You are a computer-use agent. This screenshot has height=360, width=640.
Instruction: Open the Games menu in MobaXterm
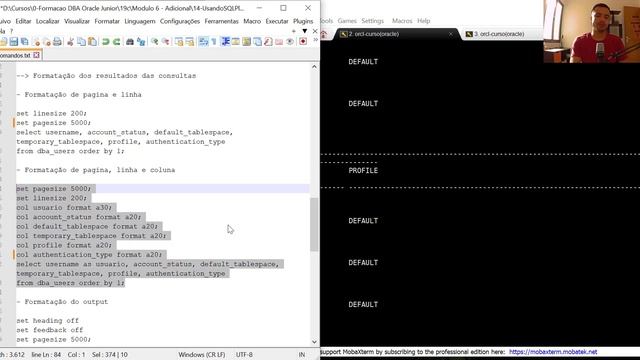pos(347,21)
